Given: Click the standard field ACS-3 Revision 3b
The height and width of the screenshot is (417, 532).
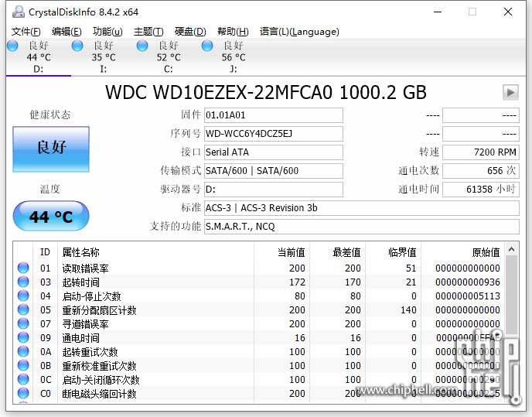Looking at the screenshot, I should pos(362,208).
